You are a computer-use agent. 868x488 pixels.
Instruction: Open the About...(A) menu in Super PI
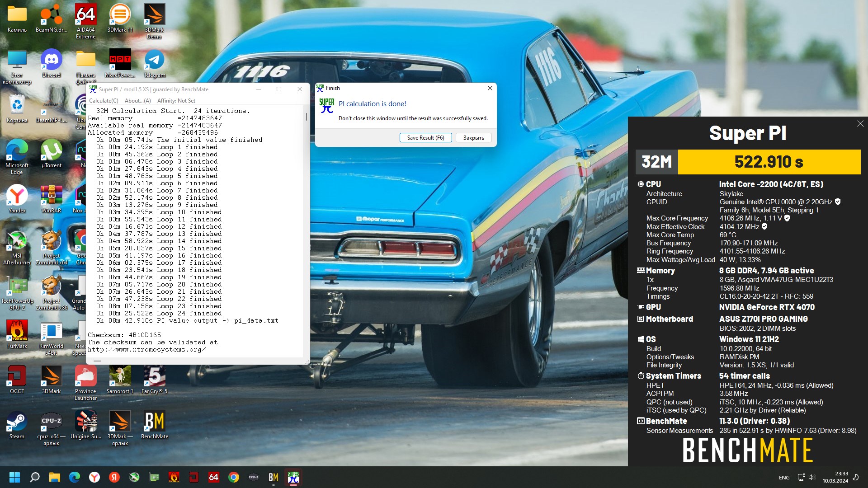138,101
